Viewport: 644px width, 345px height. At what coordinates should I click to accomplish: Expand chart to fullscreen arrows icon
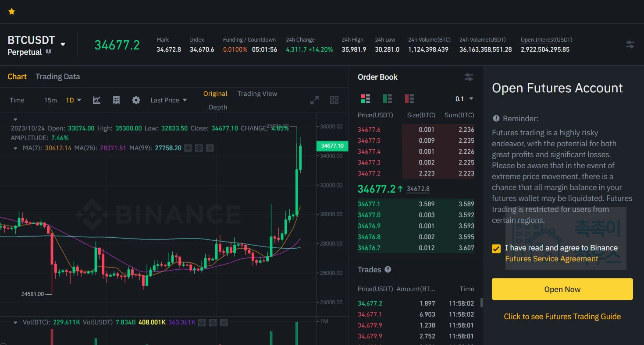[314, 100]
